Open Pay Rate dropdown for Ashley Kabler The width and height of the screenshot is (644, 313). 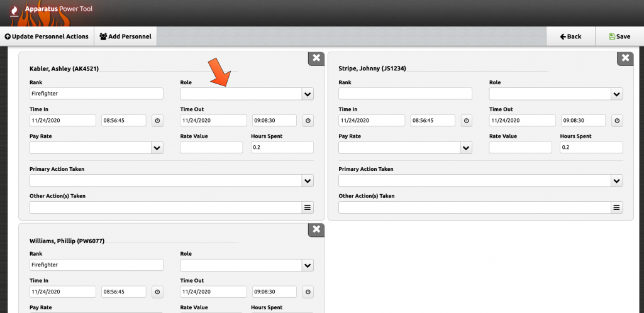[x=157, y=148]
